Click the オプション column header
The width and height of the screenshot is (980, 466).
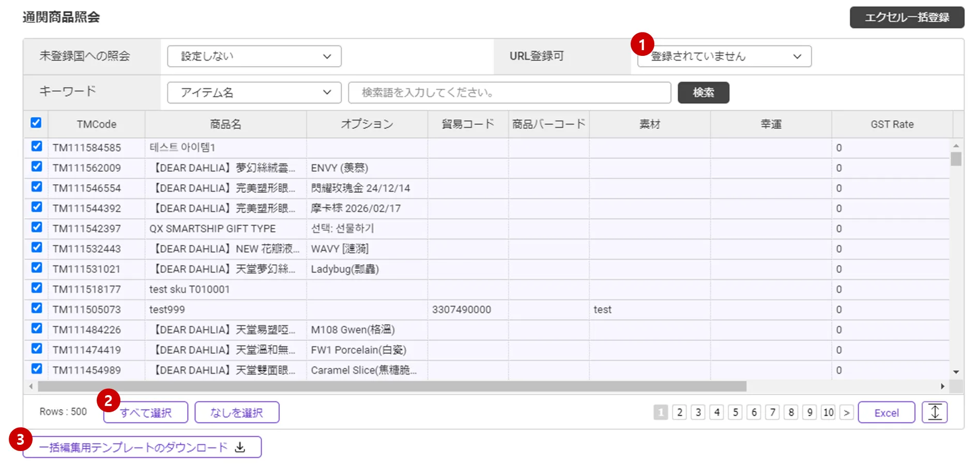coord(367,124)
